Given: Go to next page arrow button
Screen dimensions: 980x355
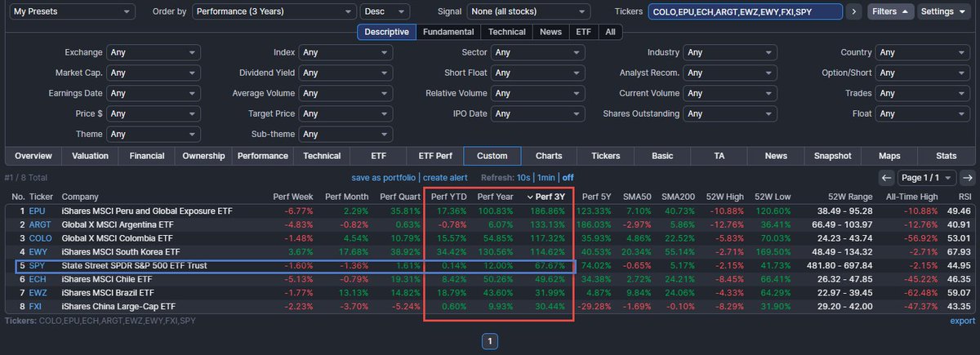Looking at the screenshot, I should 967,177.
